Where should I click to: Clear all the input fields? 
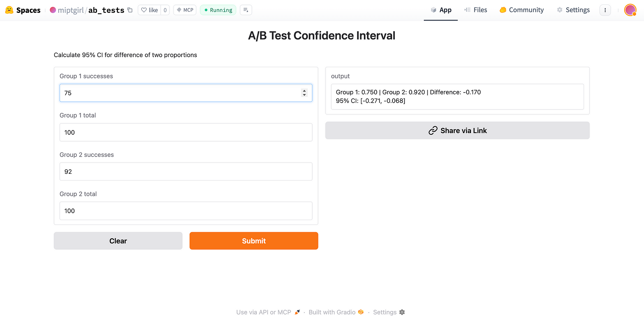118,241
